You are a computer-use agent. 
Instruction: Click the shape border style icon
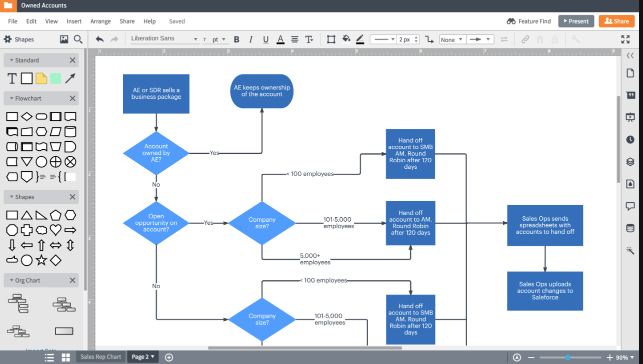[x=331, y=39]
